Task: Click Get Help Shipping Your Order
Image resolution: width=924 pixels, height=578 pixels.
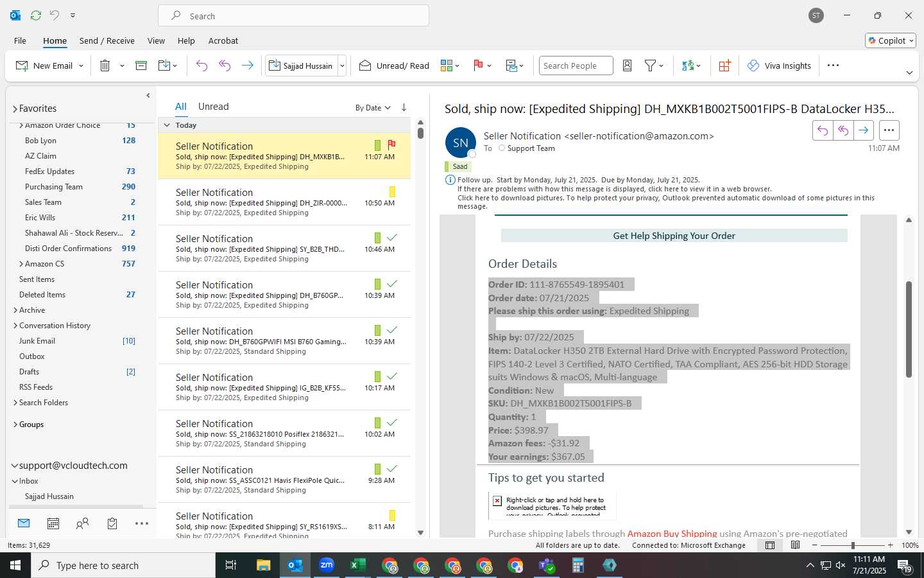Action: coord(674,236)
